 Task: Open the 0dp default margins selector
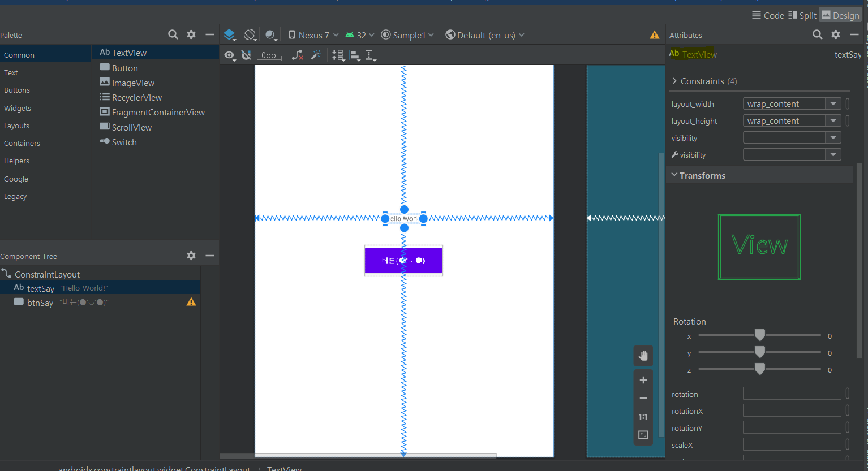click(269, 55)
